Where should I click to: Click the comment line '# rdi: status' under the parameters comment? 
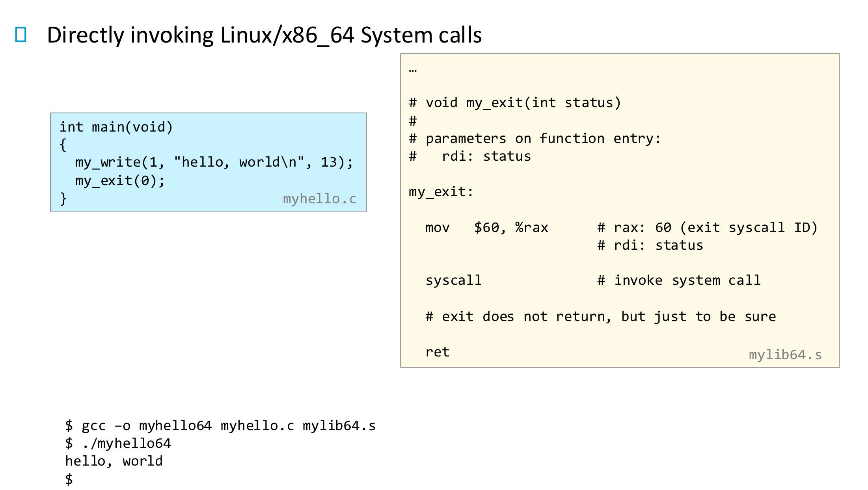coord(470,156)
